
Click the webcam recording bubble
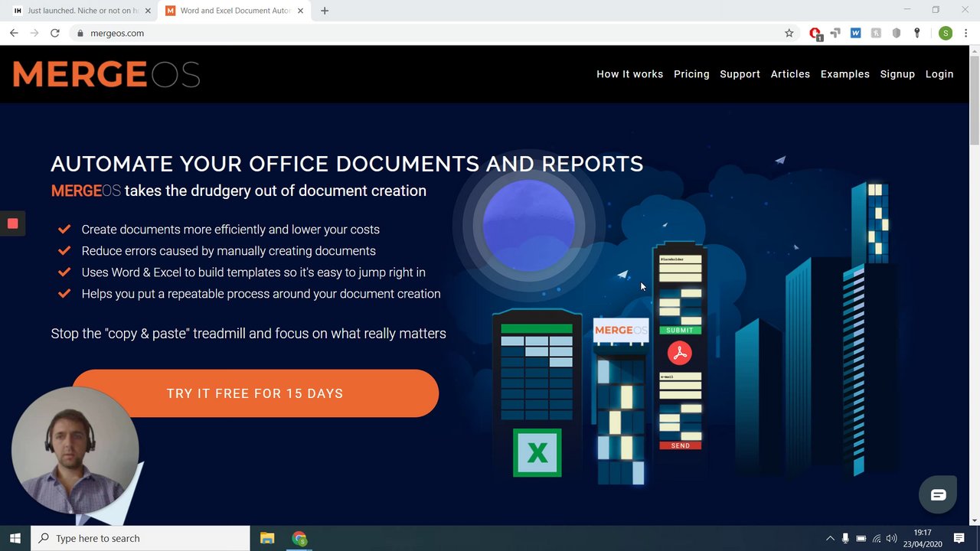pos(75,450)
